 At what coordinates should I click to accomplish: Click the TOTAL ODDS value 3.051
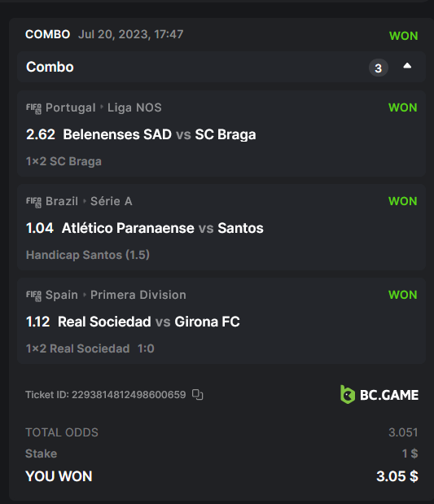click(x=403, y=432)
